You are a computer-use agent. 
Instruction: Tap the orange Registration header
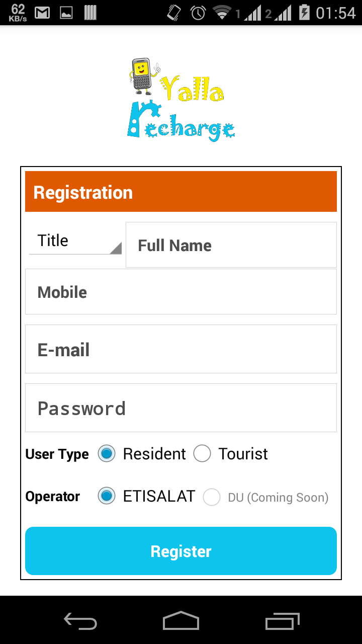[181, 192]
